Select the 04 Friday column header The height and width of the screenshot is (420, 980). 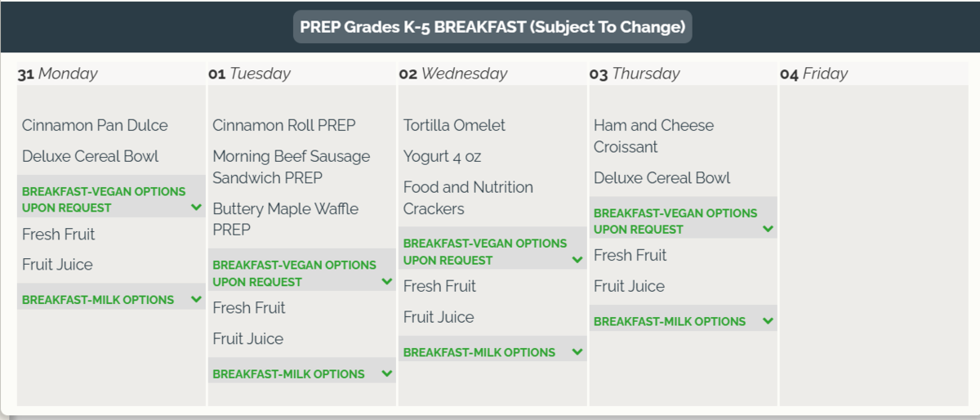click(814, 74)
